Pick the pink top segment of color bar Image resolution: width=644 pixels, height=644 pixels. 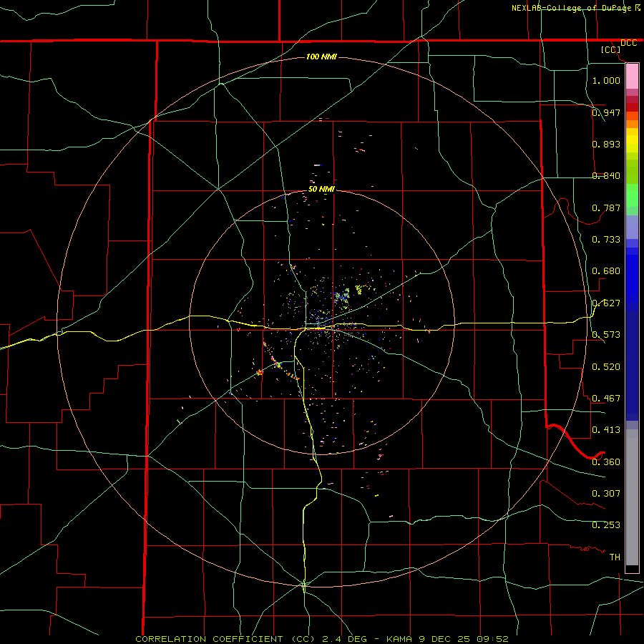click(x=632, y=77)
